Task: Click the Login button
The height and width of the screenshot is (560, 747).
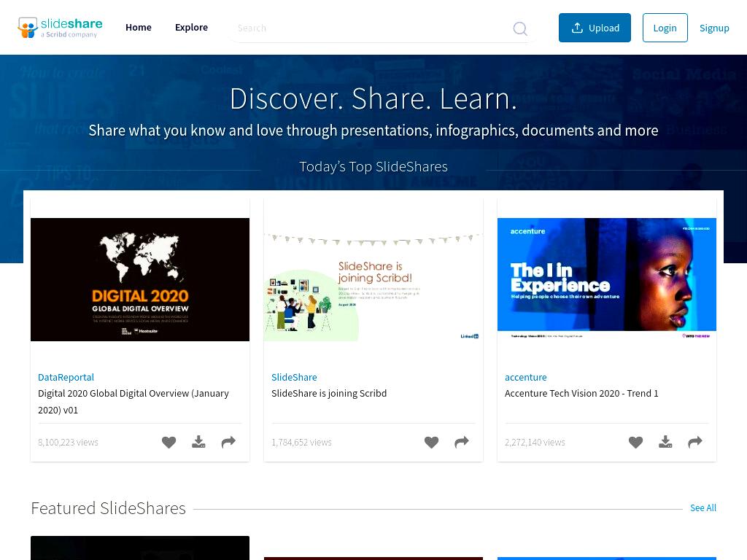Action: [665, 28]
